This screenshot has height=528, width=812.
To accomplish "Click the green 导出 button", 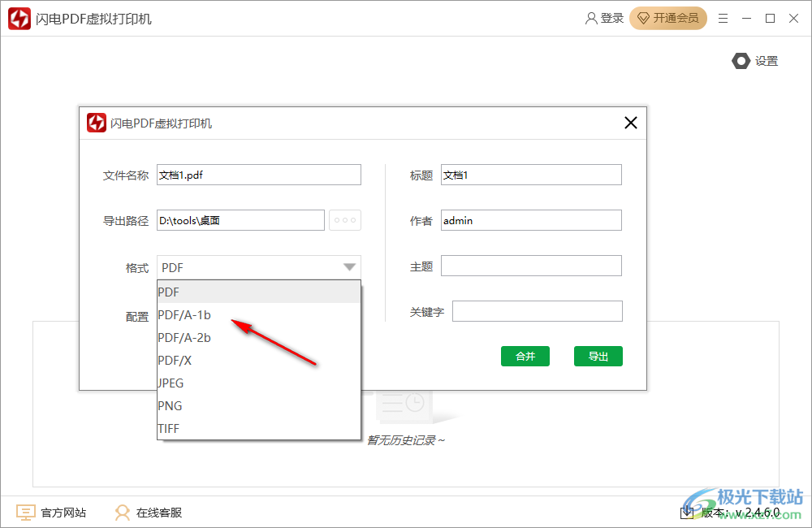I will click(x=598, y=356).
